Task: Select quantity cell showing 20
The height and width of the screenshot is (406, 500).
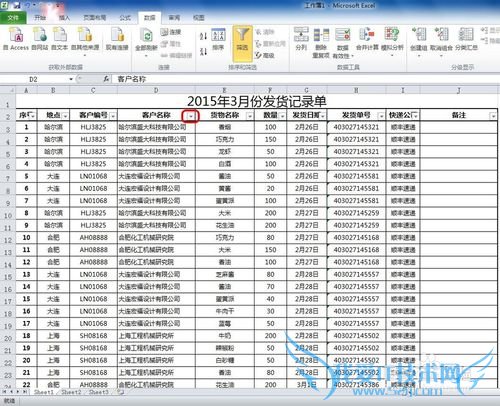Action: tap(270, 189)
